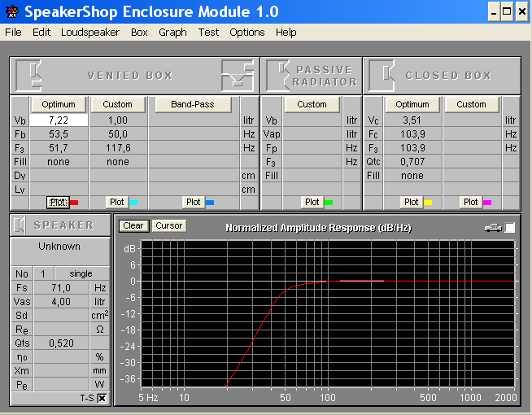
Task: Click the Band-Pass button
Action: (193, 104)
